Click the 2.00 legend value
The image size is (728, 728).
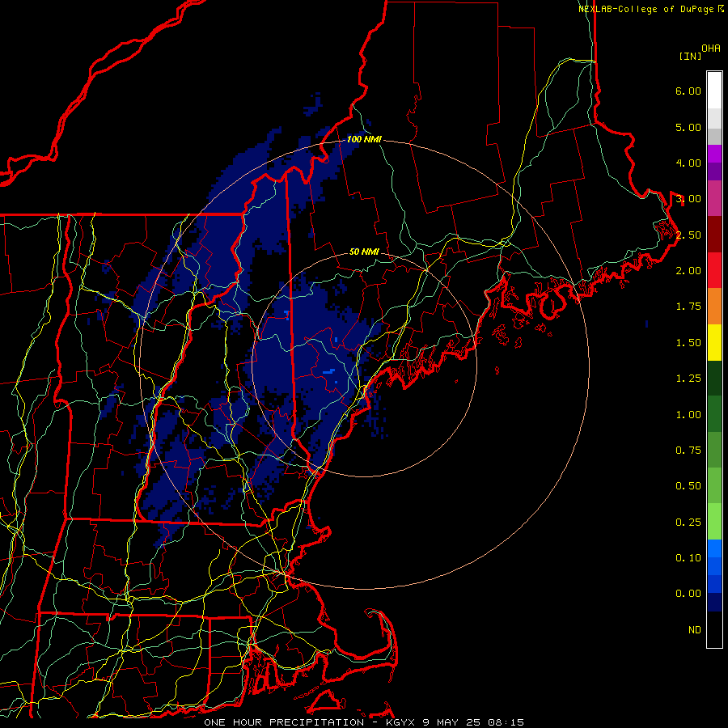click(x=688, y=271)
